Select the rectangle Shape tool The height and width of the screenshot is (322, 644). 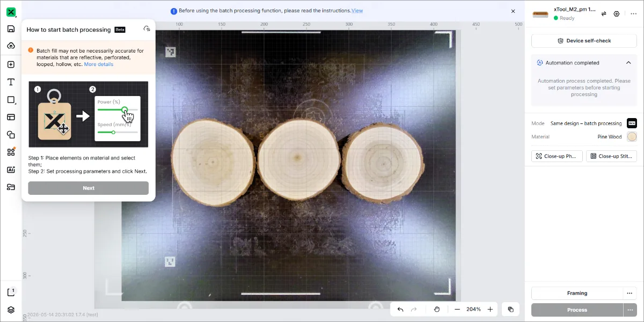pyautogui.click(x=11, y=100)
